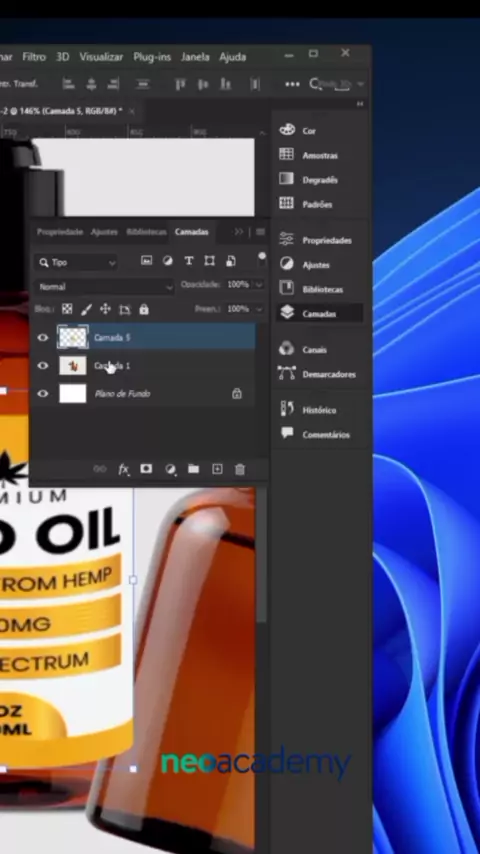480x854 pixels.
Task: Open the 3D menu
Action: (63, 57)
